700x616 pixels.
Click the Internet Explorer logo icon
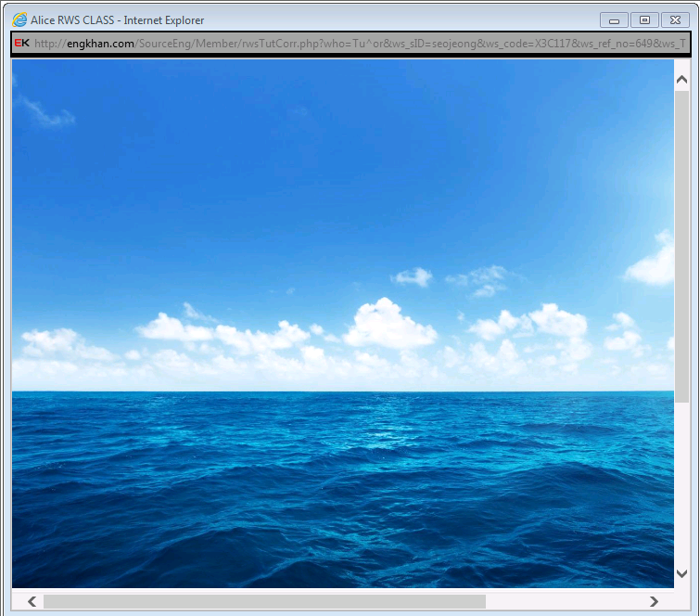[x=19, y=19]
